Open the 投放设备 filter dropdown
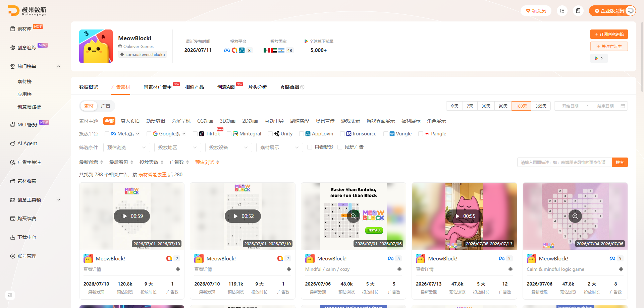This screenshot has width=644, height=308. [x=229, y=147]
